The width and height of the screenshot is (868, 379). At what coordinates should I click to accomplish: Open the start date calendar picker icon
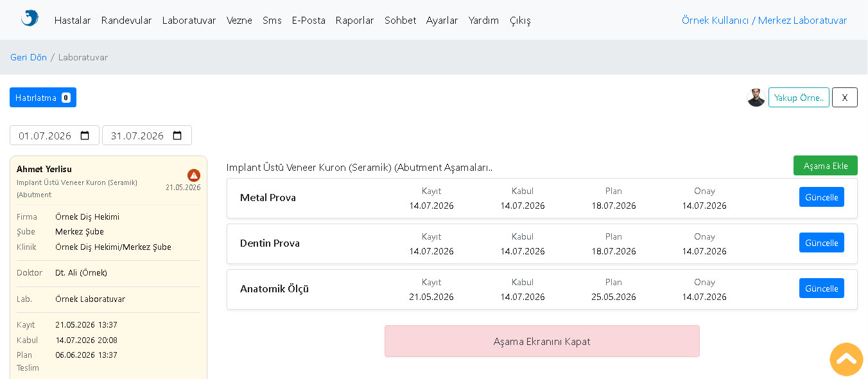(85, 136)
